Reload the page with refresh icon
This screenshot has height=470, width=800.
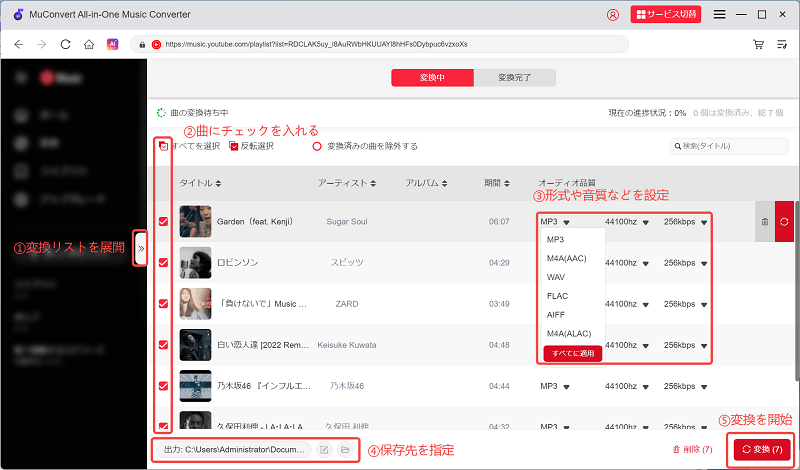[65, 44]
